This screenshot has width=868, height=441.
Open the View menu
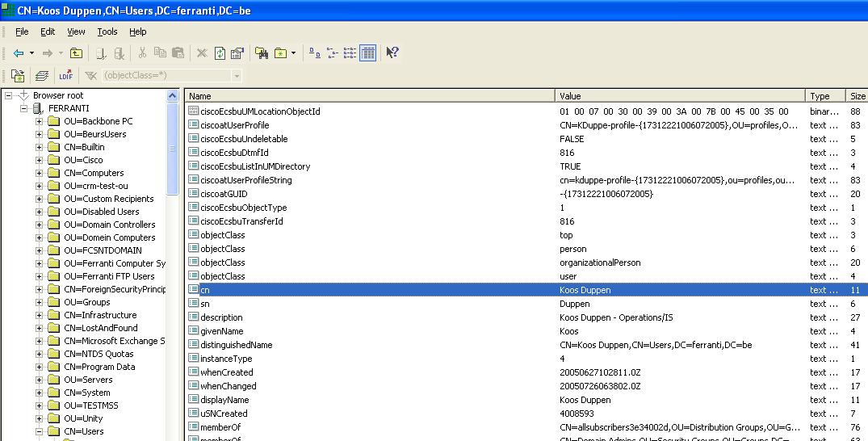(76, 31)
